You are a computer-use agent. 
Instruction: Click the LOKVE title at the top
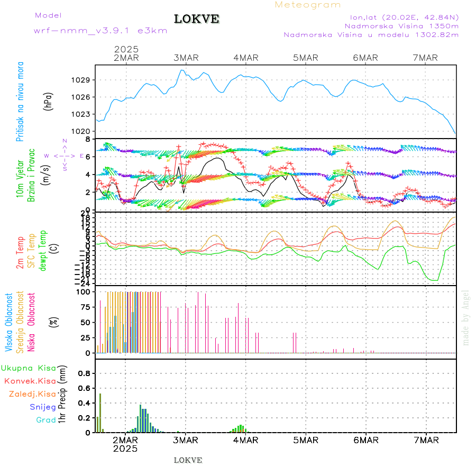(x=197, y=20)
